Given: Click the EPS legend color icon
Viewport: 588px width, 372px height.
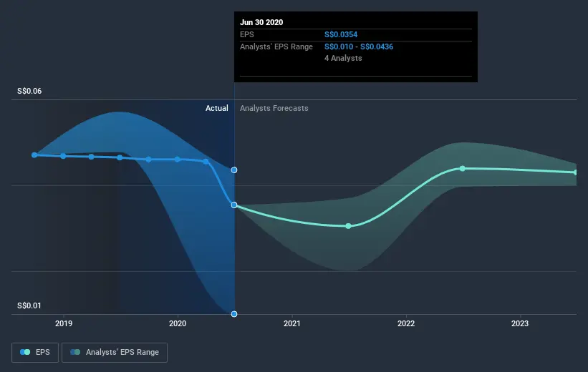Looking at the screenshot, I should point(25,352).
